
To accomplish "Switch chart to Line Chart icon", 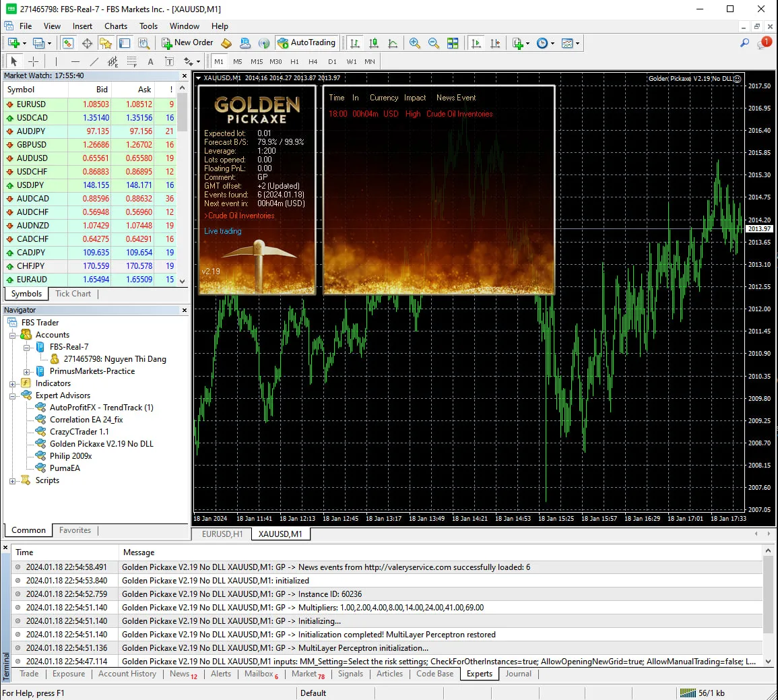I will (393, 43).
